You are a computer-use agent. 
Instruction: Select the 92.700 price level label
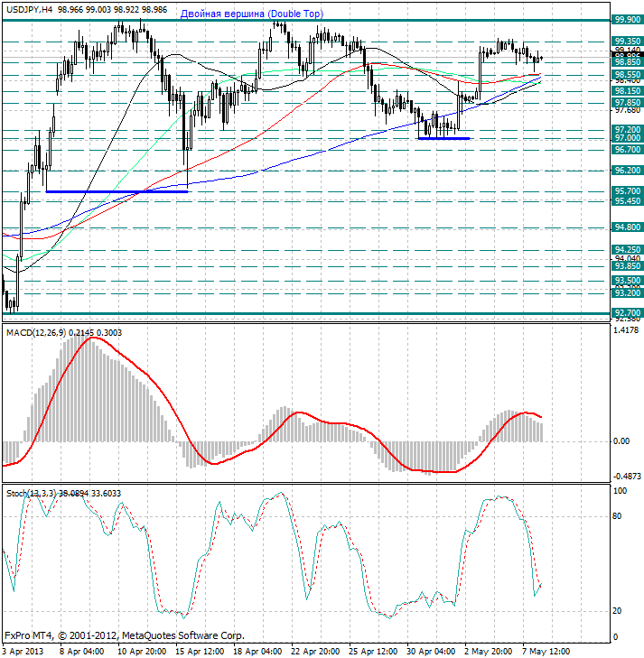point(628,313)
